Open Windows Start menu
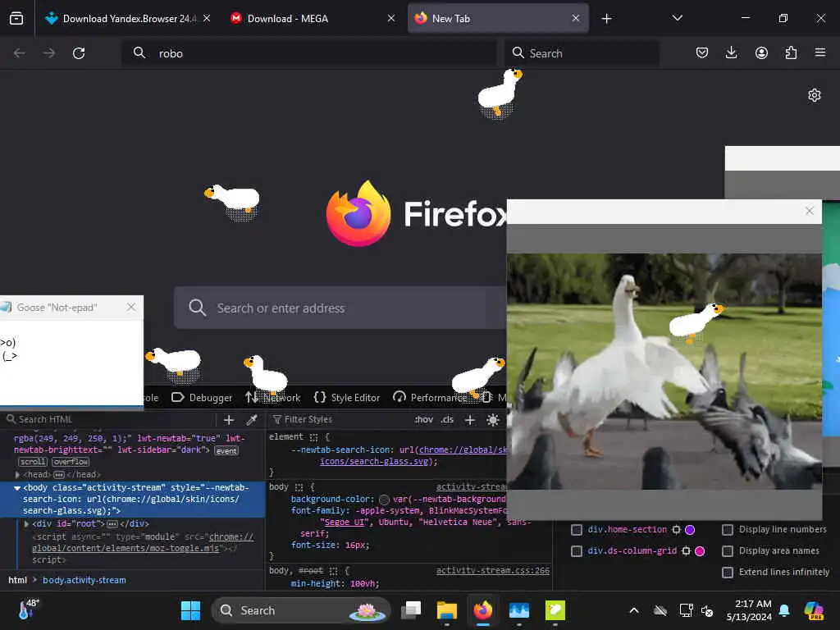This screenshot has height=630, width=840. pyautogui.click(x=190, y=610)
